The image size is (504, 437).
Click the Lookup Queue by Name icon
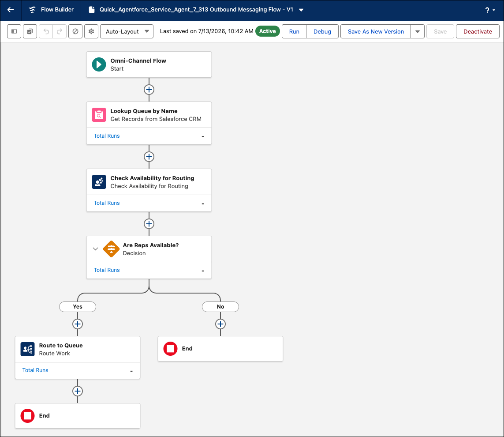click(99, 115)
